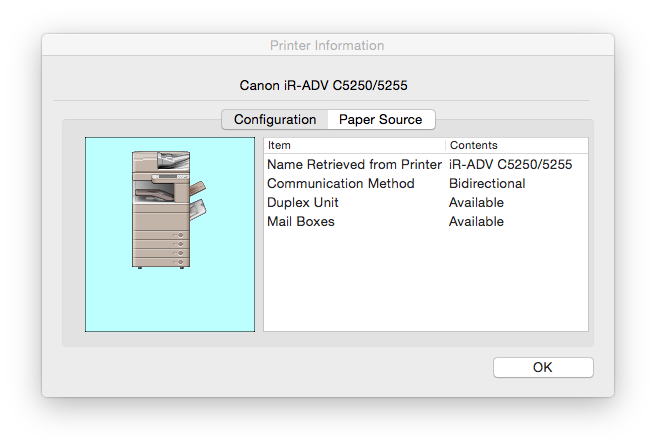Select the 'Duplex Unit' row
The image size is (656, 447).
pos(426,203)
